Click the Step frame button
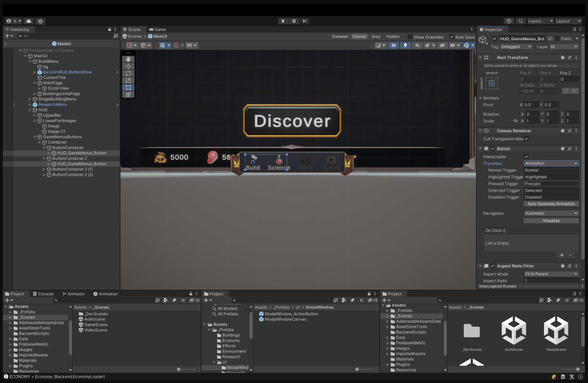Image resolution: width=588 pixels, height=383 pixels. pos(304,21)
